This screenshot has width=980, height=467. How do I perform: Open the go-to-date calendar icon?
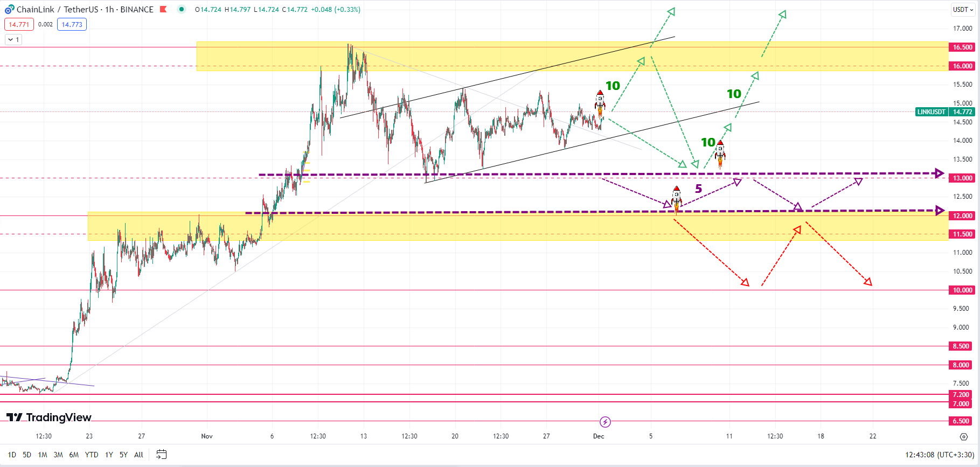161,455
